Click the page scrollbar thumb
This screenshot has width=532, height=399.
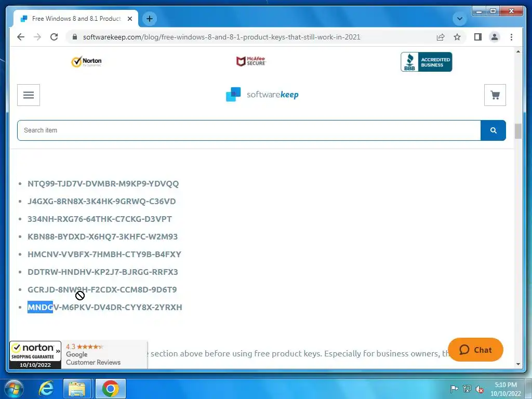(x=518, y=131)
